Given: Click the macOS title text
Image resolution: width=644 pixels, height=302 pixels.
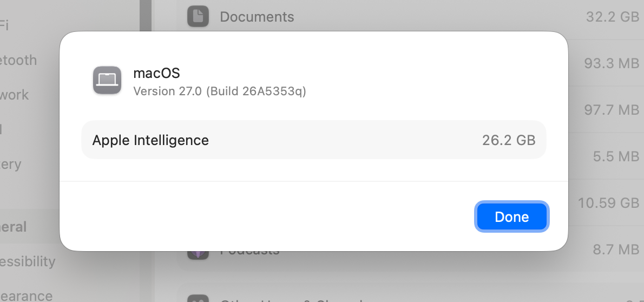Looking at the screenshot, I should [x=156, y=73].
